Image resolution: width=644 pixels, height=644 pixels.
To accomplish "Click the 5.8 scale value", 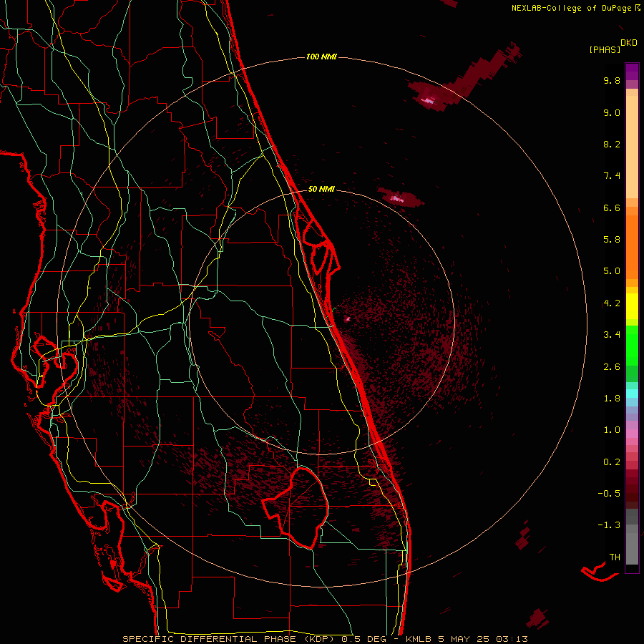I will (x=612, y=240).
